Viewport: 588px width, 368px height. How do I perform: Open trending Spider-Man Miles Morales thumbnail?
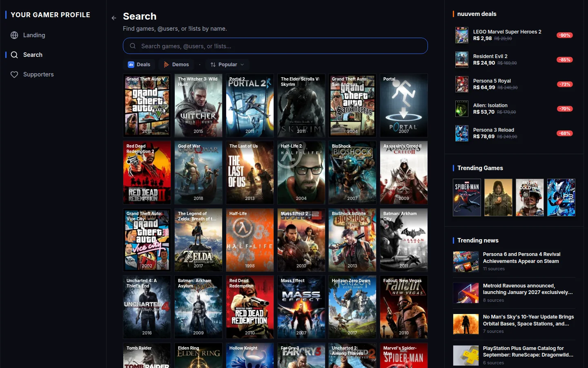(x=467, y=197)
